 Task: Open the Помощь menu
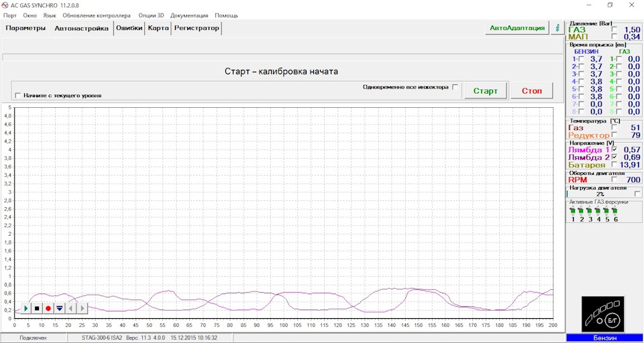[x=226, y=15]
